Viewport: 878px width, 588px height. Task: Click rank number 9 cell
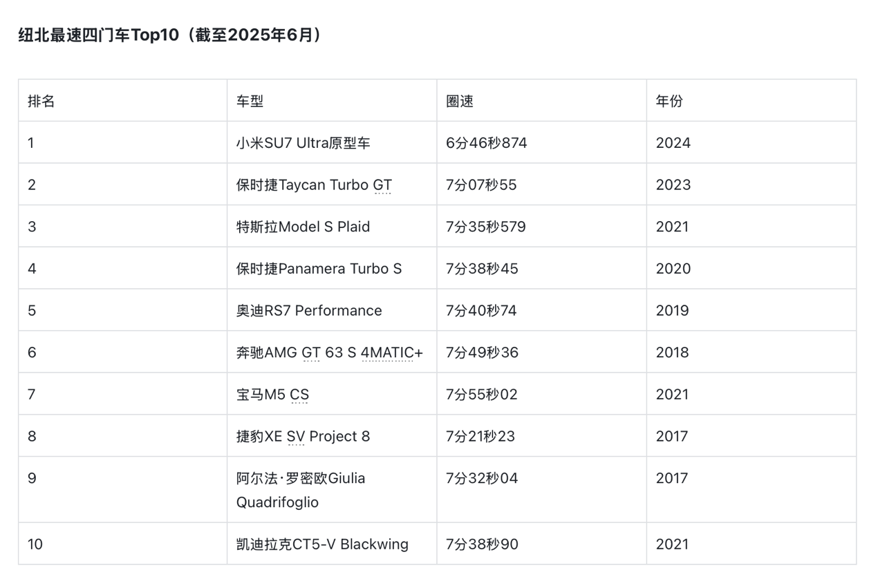click(x=122, y=490)
